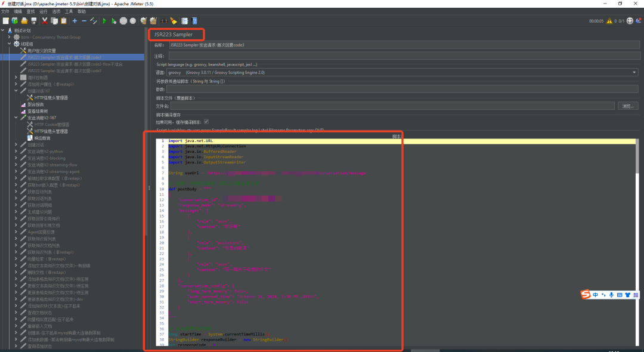Click the 文件名 file name input field
This screenshot has width=644, height=352.
pyautogui.click(x=392, y=106)
